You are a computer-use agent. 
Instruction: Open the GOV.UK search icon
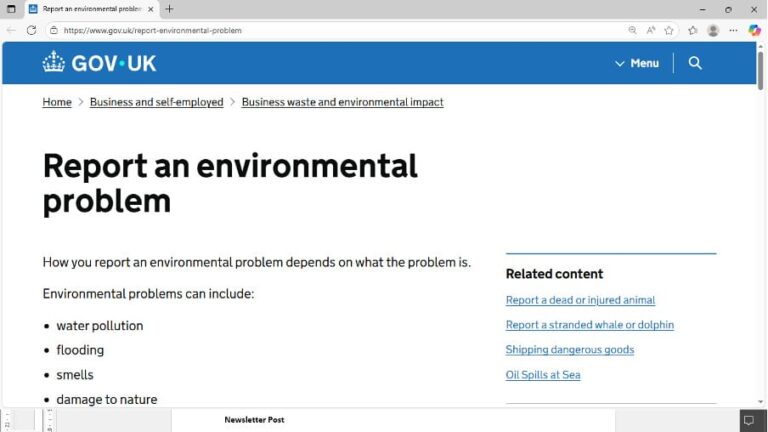[695, 63]
